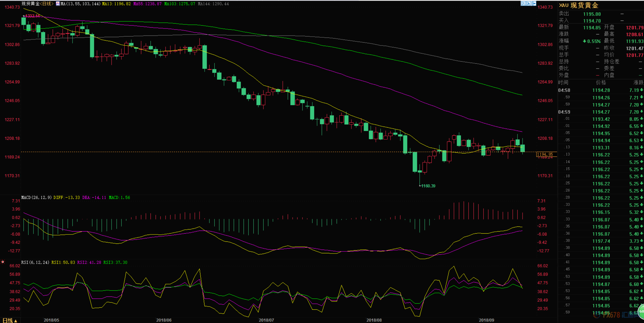Click the tick price 1197.74
The image size is (644, 323).
[x=601, y=241]
